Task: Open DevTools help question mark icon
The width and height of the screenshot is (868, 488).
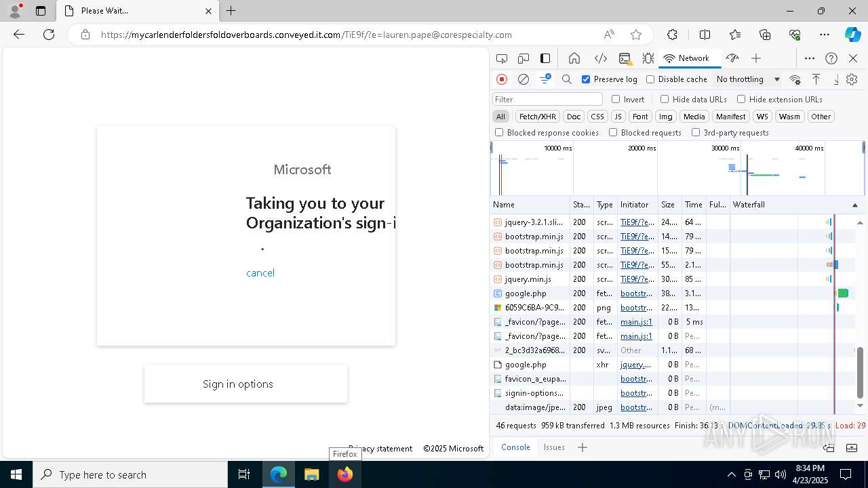Action: coord(831,58)
